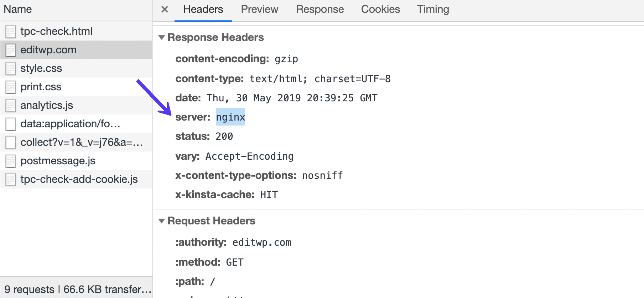Click the file icon beside tpc-check.html
Viewport: 644px width, 298px height.
coord(11,31)
